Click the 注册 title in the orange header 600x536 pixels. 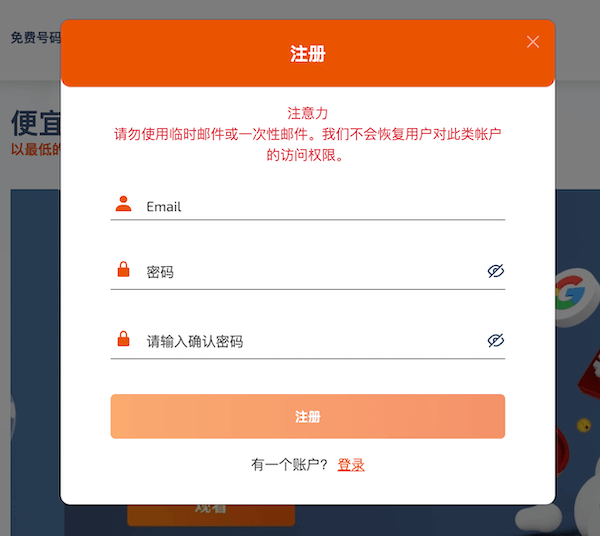[x=308, y=54]
